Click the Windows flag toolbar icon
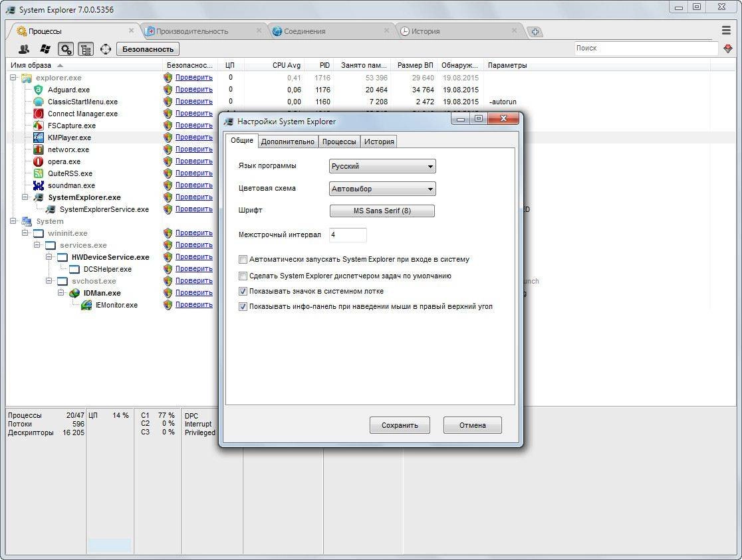This screenshot has height=560, width=742. tap(45, 48)
